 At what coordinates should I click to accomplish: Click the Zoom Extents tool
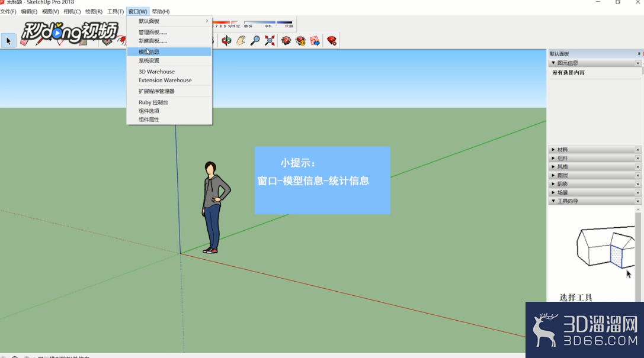tap(270, 41)
